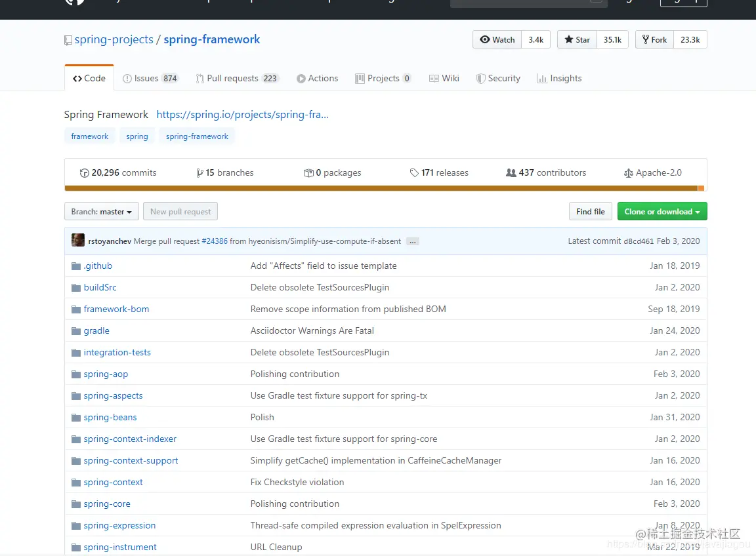Click the stargazers count 35.1k
Viewport: 756px width, 556px height.
pos(612,39)
